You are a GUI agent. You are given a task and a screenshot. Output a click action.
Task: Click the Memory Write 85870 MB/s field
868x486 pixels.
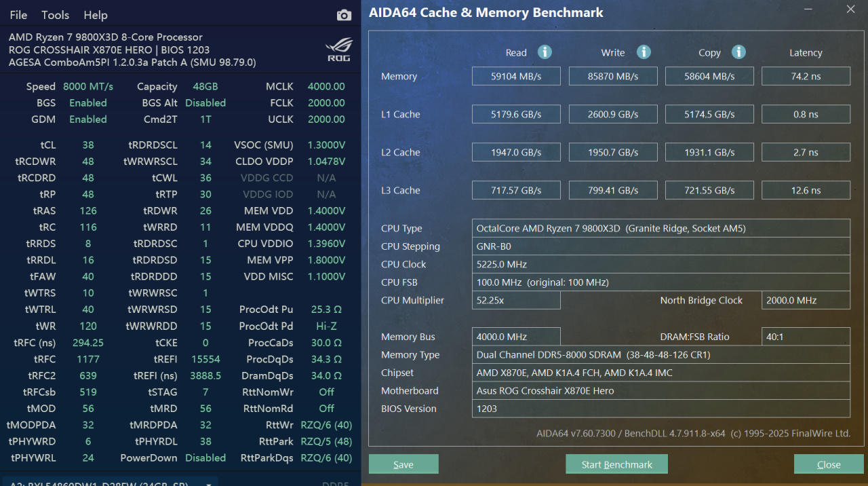pyautogui.click(x=613, y=76)
